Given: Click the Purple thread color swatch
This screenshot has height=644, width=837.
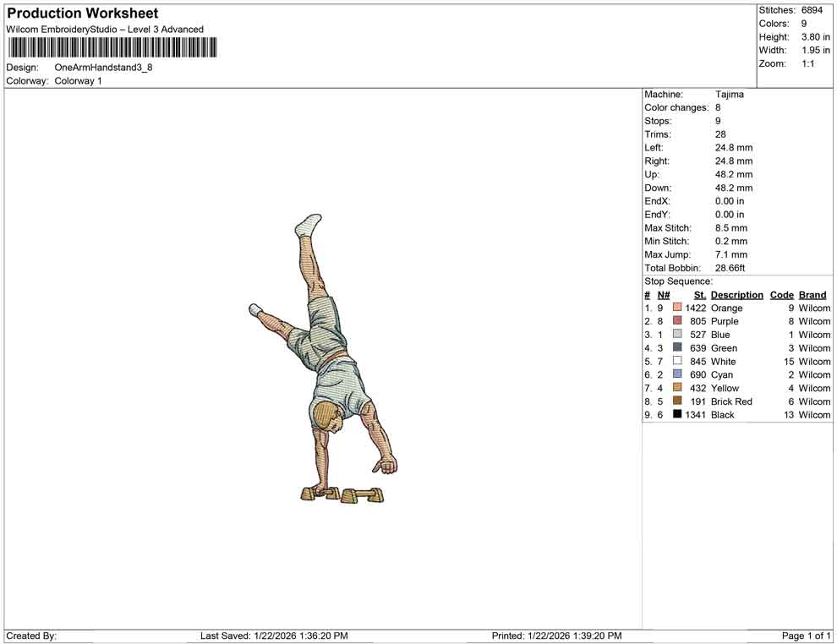Looking at the screenshot, I should [676, 321].
